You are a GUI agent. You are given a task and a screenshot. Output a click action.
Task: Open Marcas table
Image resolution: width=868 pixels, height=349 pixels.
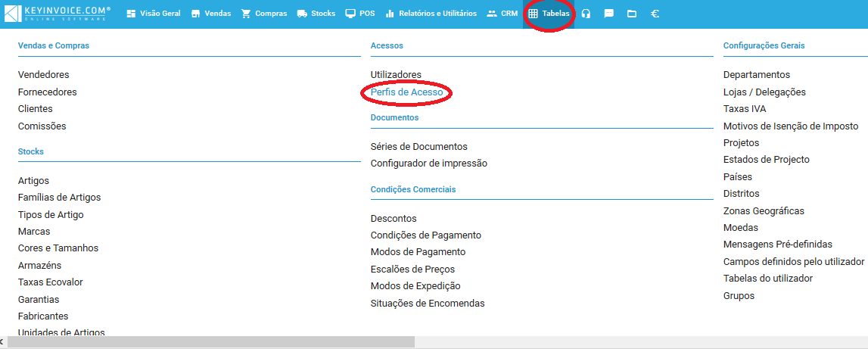34,232
